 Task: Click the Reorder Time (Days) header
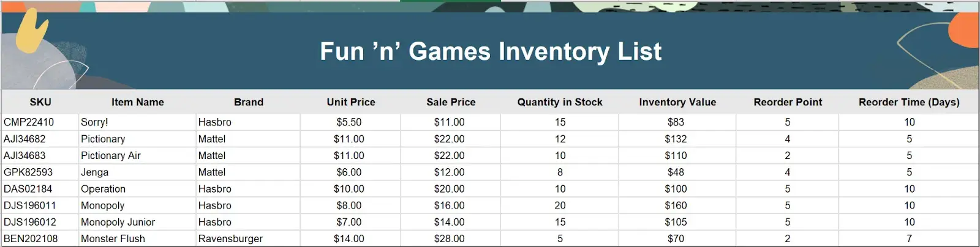909,102
